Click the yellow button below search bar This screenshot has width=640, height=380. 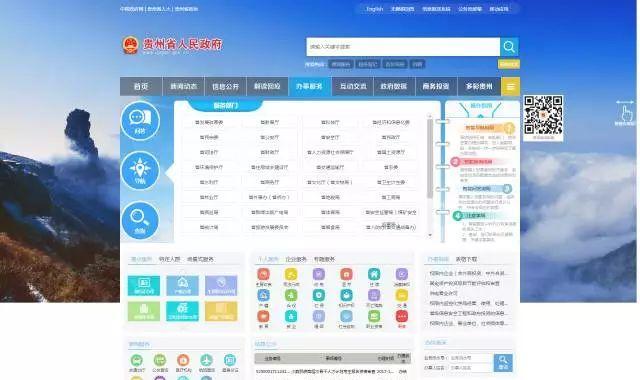(x=509, y=64)
